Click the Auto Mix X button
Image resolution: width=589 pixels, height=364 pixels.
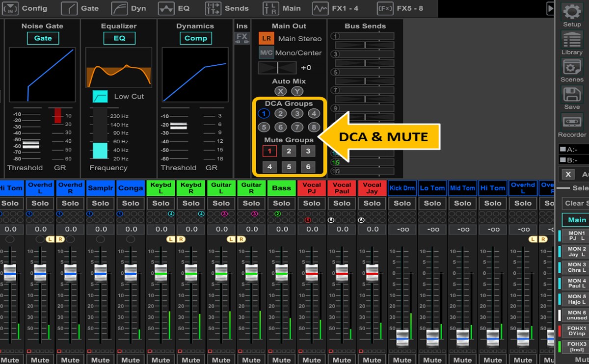click(x=280, y=91)
